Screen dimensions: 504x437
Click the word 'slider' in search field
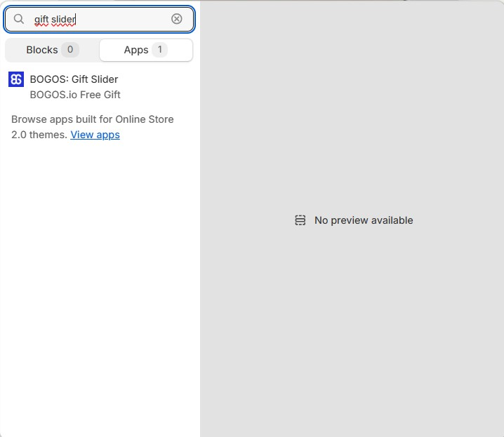point(63,19)
